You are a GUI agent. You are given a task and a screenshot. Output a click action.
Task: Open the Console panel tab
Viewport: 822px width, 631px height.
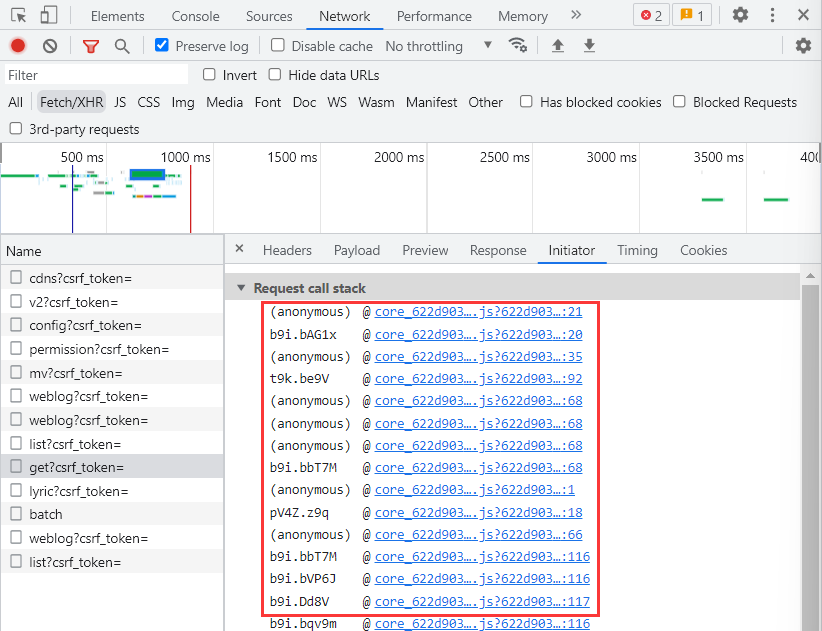click(195, 16)
